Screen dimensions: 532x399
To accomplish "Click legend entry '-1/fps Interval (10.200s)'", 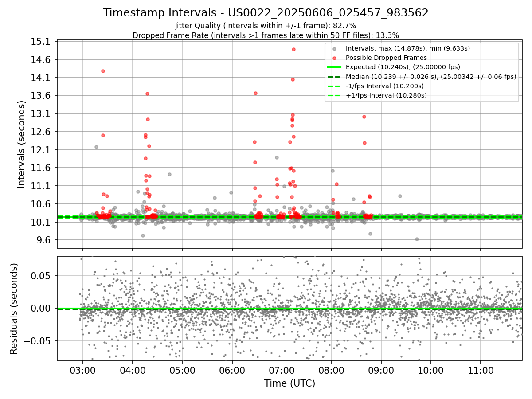I will 385,86.
